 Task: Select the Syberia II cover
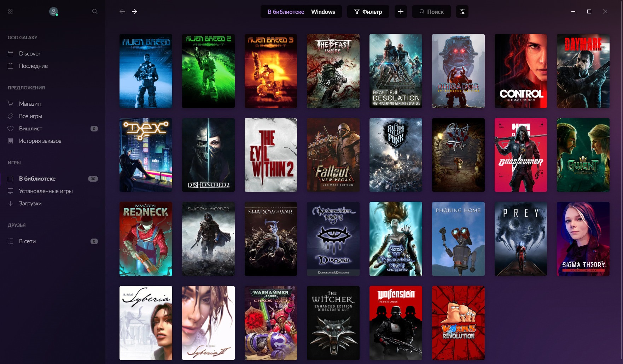point(208,323)
